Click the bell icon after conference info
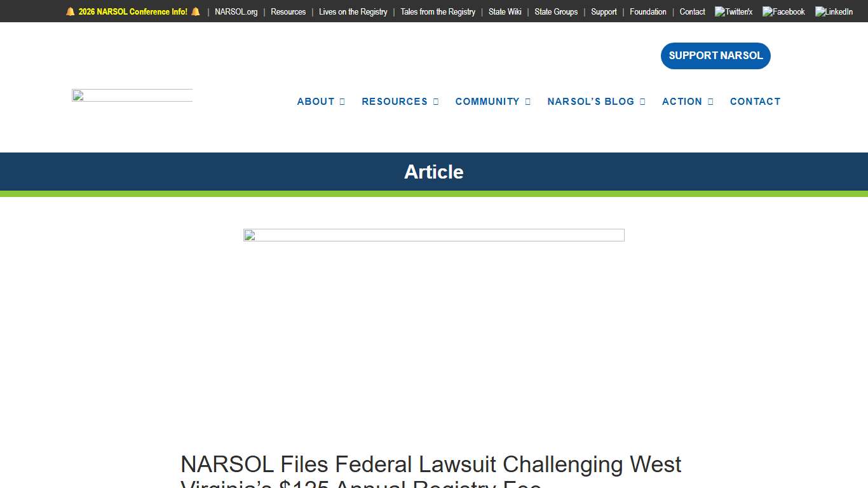Viewport: 868px width, 488px height. [194, 11]
